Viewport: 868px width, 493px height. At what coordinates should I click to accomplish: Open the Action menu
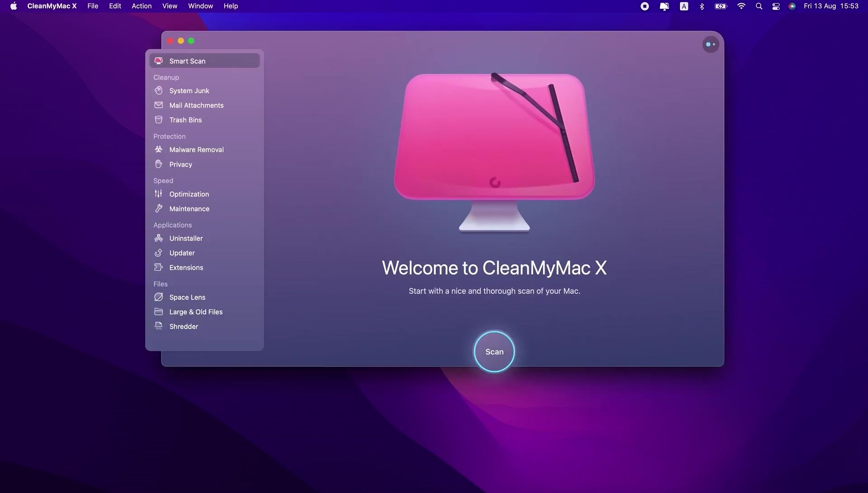(x=142, y=6)
